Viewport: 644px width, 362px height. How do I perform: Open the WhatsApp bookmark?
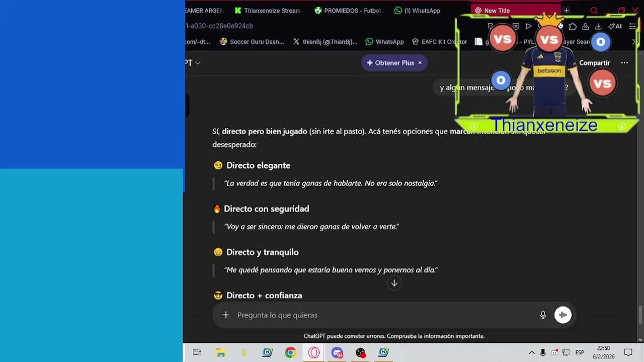click(x=385, y=42)
